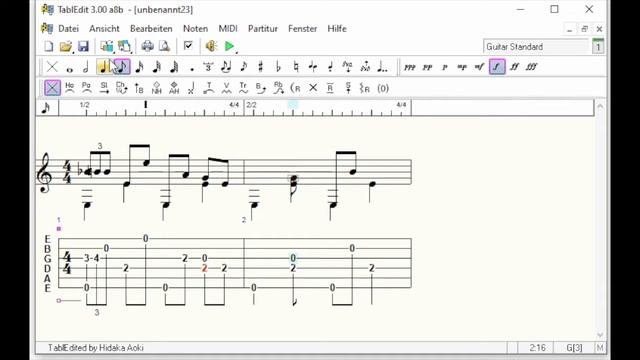Start playback with the green play button
The width and height of the screenshot is (640, 360).
[229, 46]
